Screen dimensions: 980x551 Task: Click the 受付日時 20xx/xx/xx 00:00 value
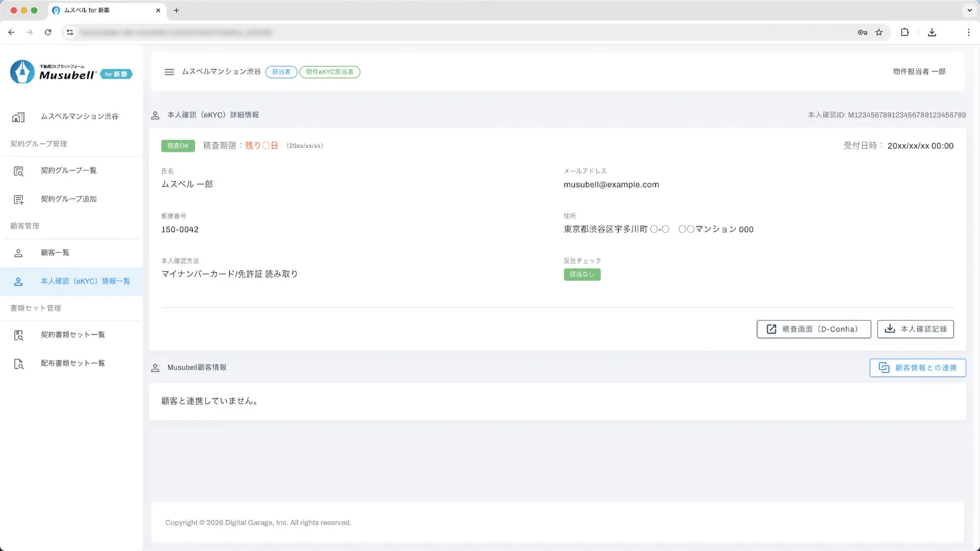(920, 146)
